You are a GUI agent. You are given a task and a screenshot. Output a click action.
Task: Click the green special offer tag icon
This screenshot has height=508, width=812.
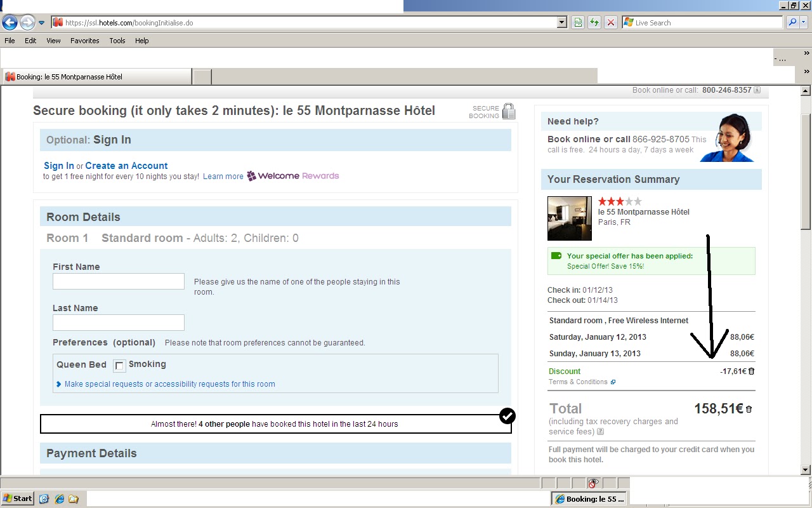[x=556, y=256]
